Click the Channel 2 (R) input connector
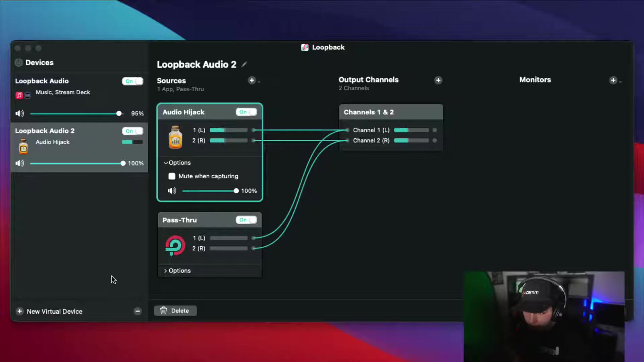 [x=347, y=140]
